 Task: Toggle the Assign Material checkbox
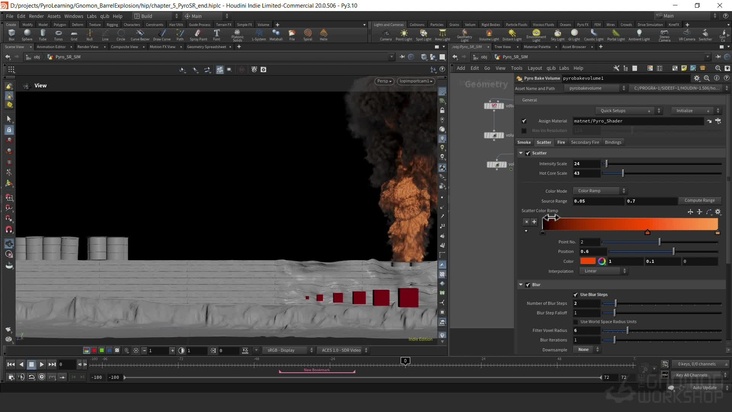(524, 121)
